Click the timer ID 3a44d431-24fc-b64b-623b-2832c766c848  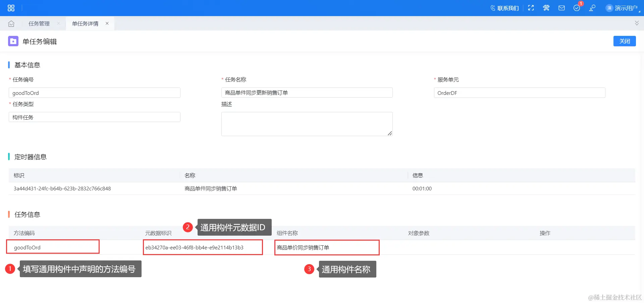click(x=62, y=189)
